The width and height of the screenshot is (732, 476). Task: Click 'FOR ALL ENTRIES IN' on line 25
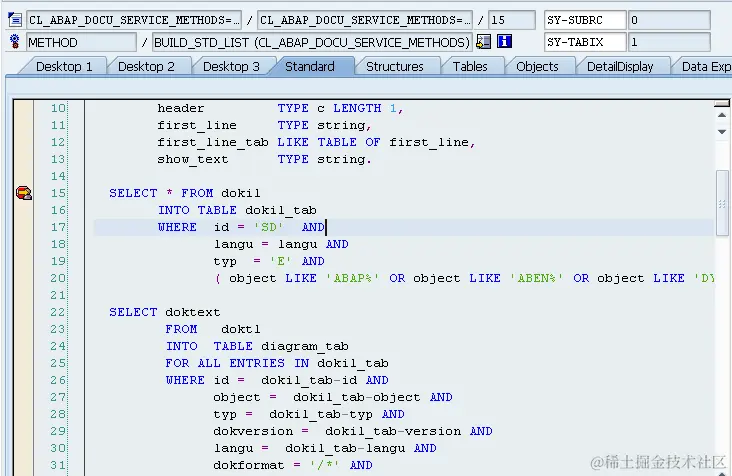tap(235, 363)
